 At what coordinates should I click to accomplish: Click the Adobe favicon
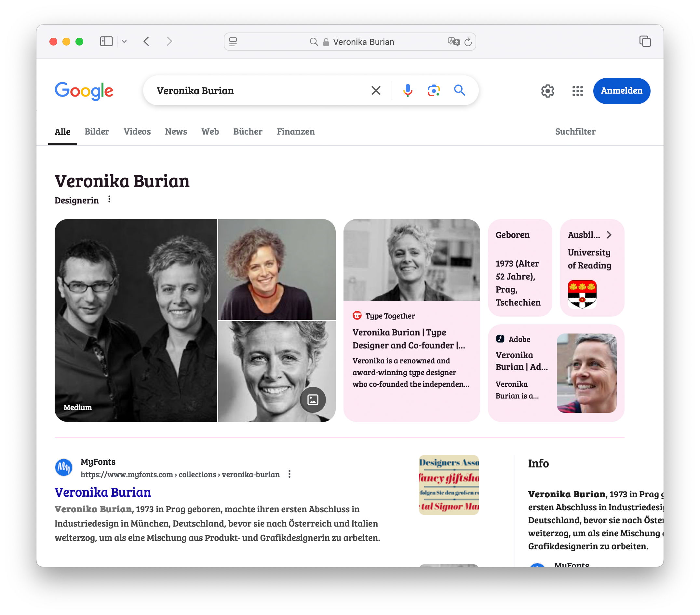(x=500, y=339)
